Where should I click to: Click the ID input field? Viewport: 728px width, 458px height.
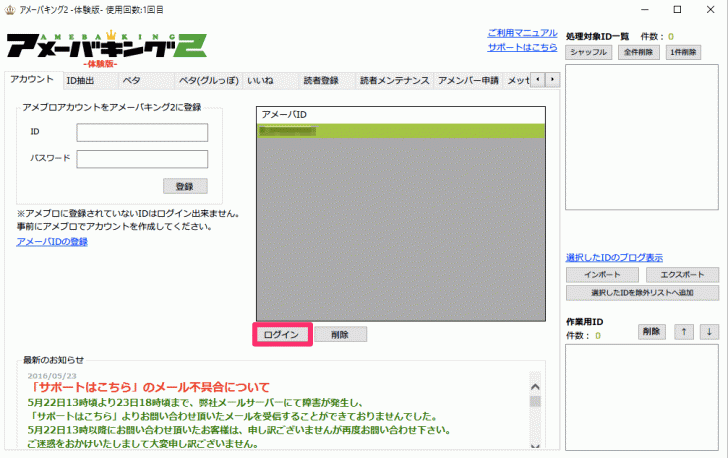click(x=142, y=132)
